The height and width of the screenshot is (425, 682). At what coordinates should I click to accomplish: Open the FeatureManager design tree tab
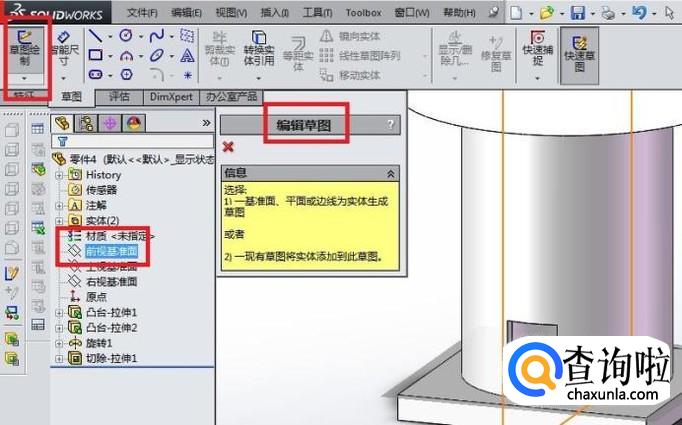pos(63,124)
